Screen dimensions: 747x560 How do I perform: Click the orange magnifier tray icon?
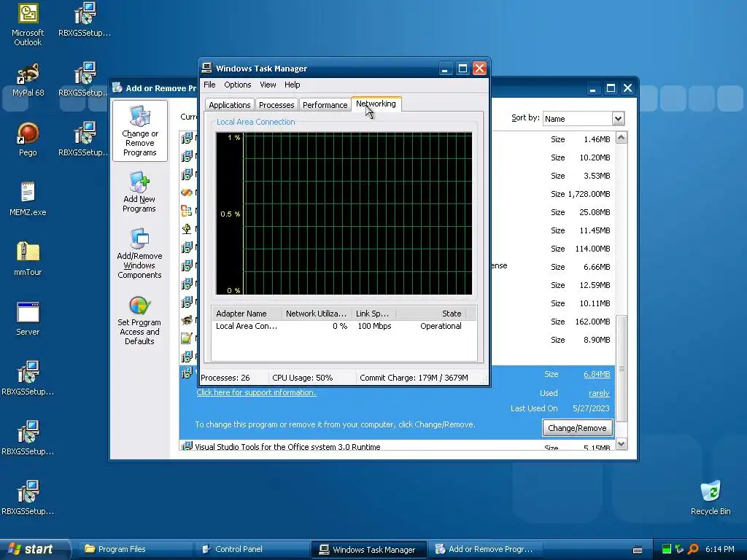693,549
